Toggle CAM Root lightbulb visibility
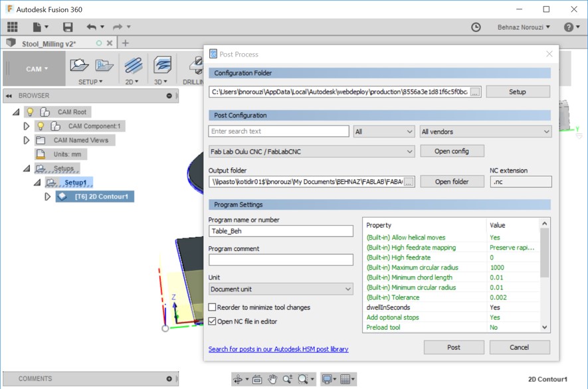 (x=30, y=112)
